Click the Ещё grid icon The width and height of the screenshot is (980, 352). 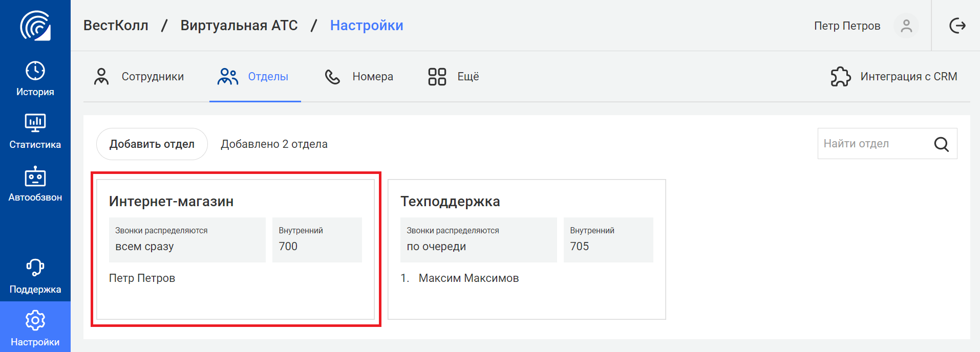point(437,77)
